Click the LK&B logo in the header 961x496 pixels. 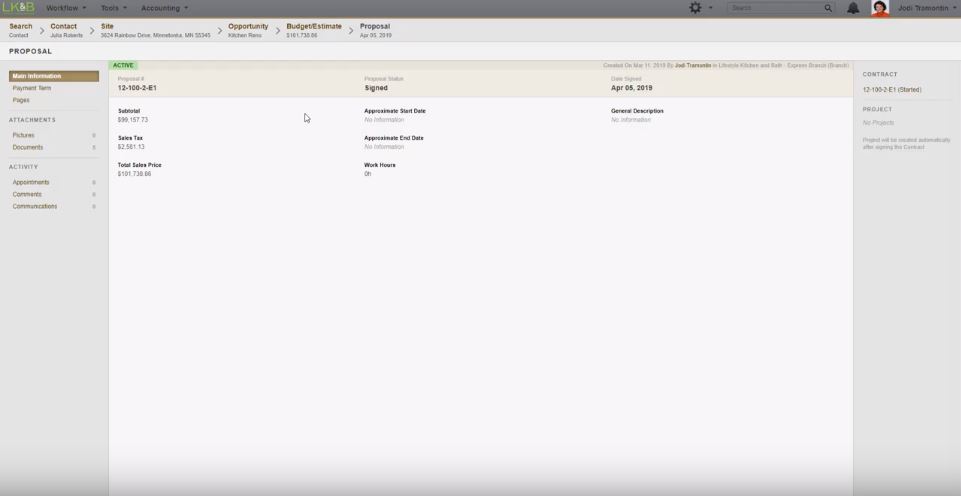pos(18,8)
